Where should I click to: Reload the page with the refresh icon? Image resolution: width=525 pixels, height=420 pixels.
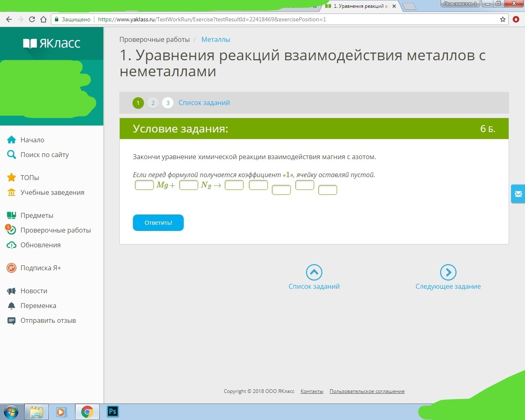point(32,19)
